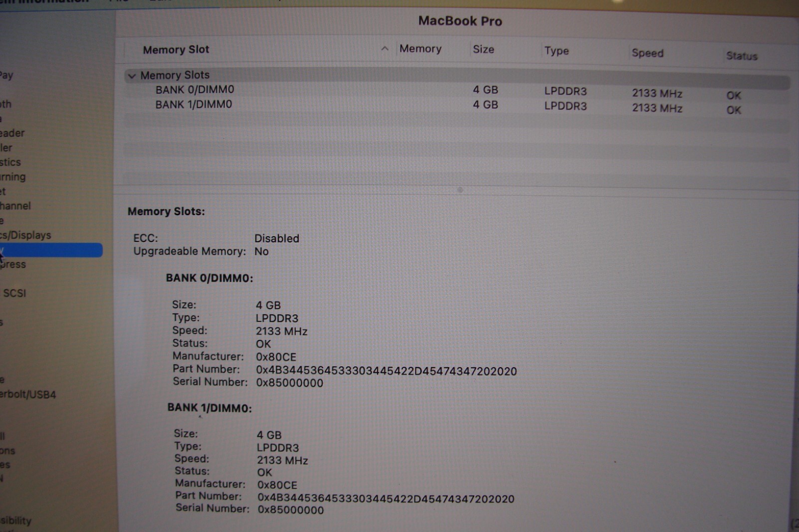Open the SCSI entry in the sidebar
The width and height of the screenshot is (799, 532).
[14, 293]
